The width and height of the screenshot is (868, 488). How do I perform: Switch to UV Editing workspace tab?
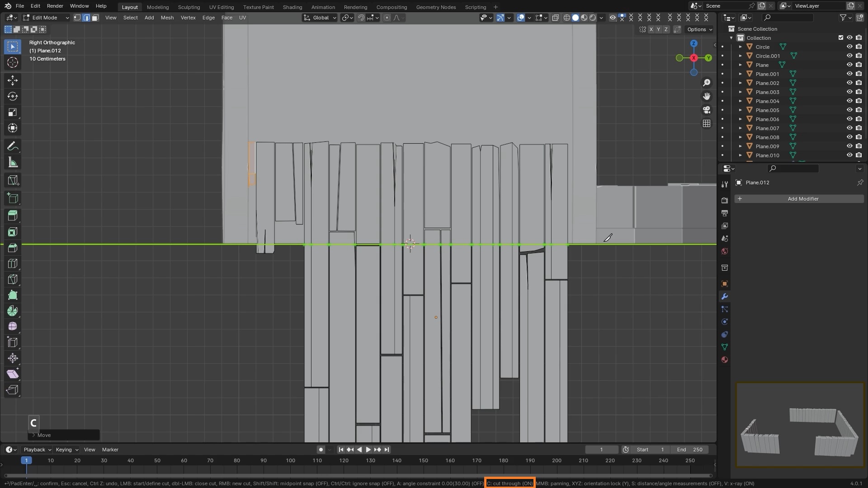click(x=222, y=7)
